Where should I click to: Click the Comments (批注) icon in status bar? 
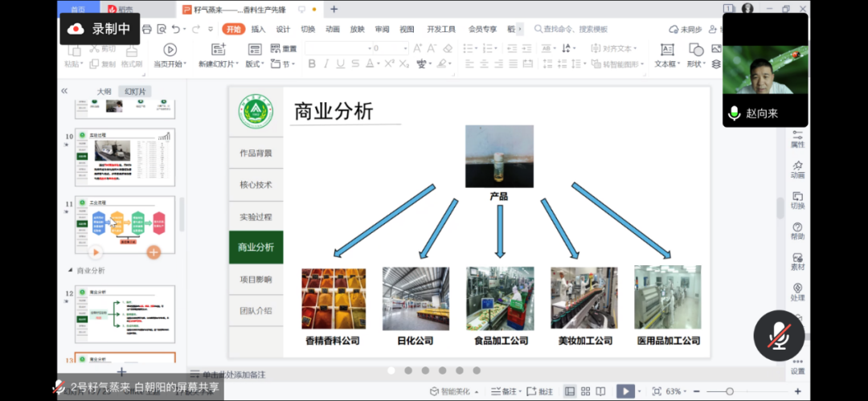coord(541,391)
